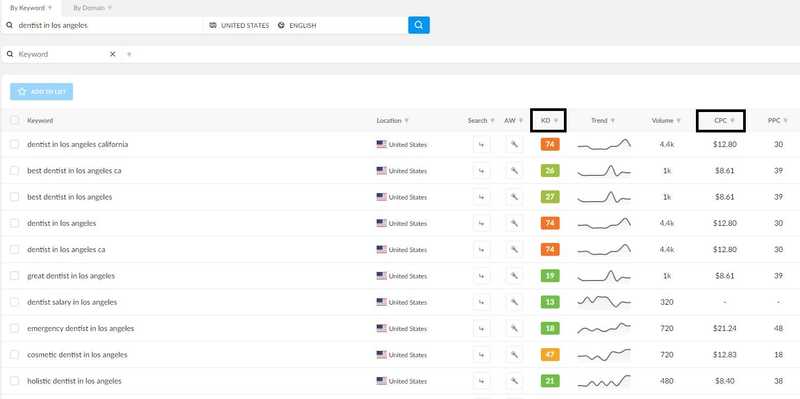Open keyword cosmetic dentist in los angeles
800x399 pixels.
(x=77, y=355)
